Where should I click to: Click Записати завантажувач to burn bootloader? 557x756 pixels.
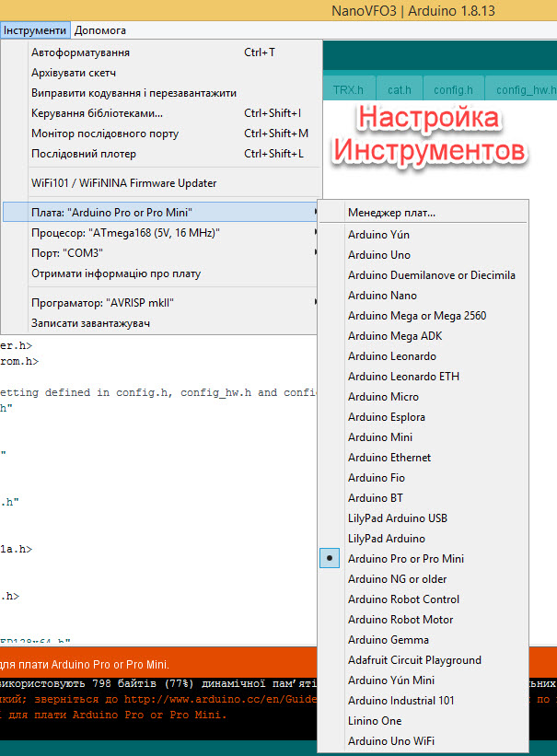point(90,323)
